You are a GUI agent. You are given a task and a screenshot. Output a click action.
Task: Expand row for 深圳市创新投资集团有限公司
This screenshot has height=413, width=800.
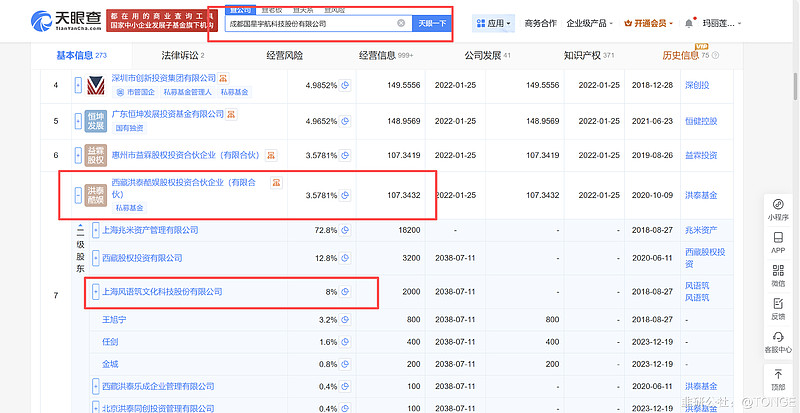78,85
